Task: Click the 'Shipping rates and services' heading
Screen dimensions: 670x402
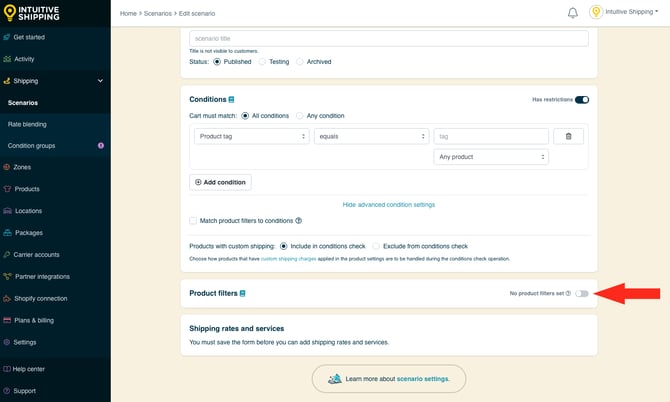Action: click(237, 329)
